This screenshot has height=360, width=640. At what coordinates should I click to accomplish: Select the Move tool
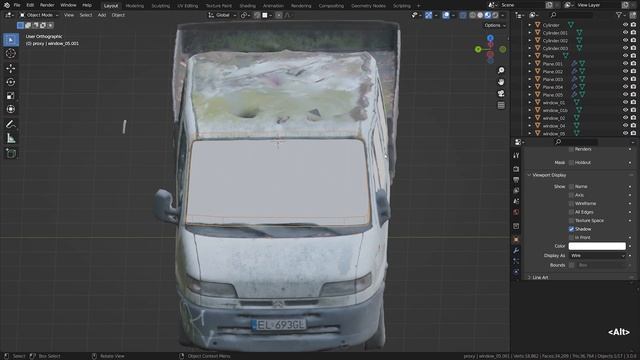pyautogui.click(x=11, y=68)
